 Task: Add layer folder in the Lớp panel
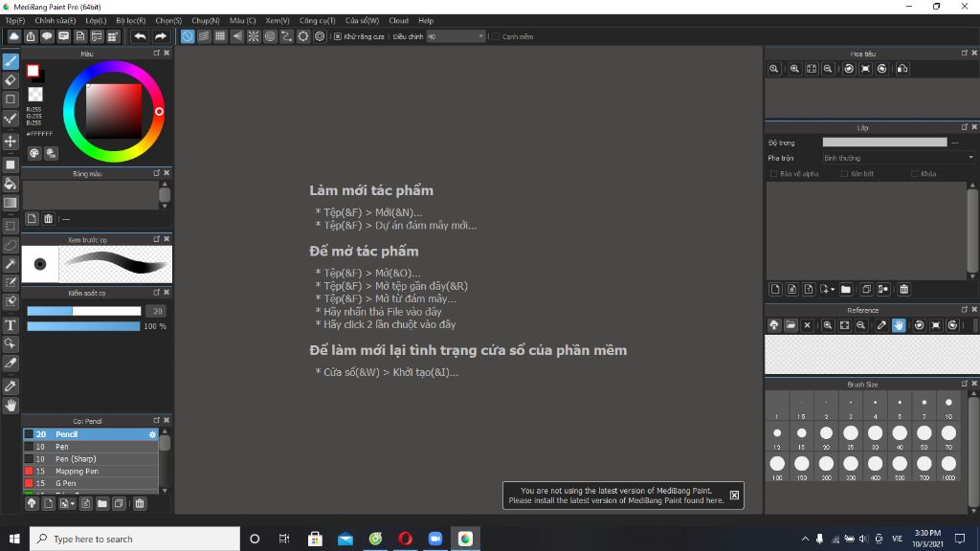(846, 289)
